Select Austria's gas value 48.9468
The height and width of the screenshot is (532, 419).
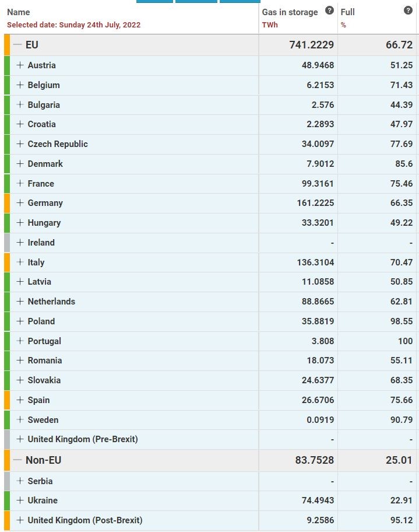point(318,65)
